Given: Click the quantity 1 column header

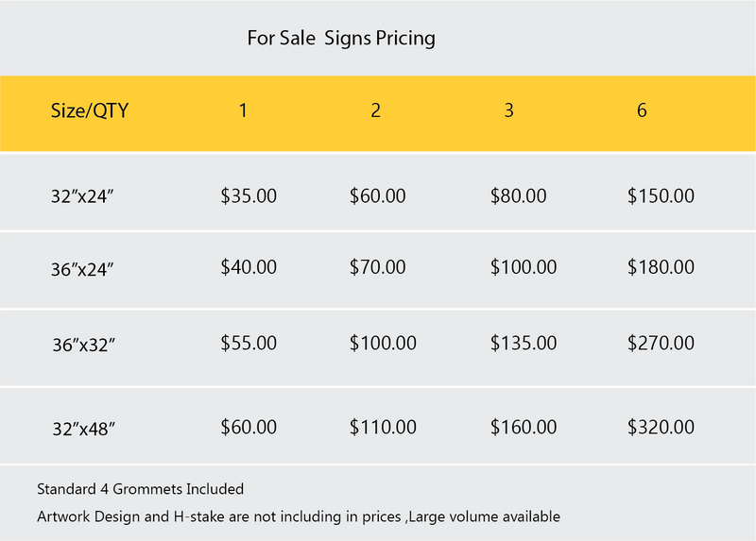Looking at the screenshot, I should click(x=243, y=110).
